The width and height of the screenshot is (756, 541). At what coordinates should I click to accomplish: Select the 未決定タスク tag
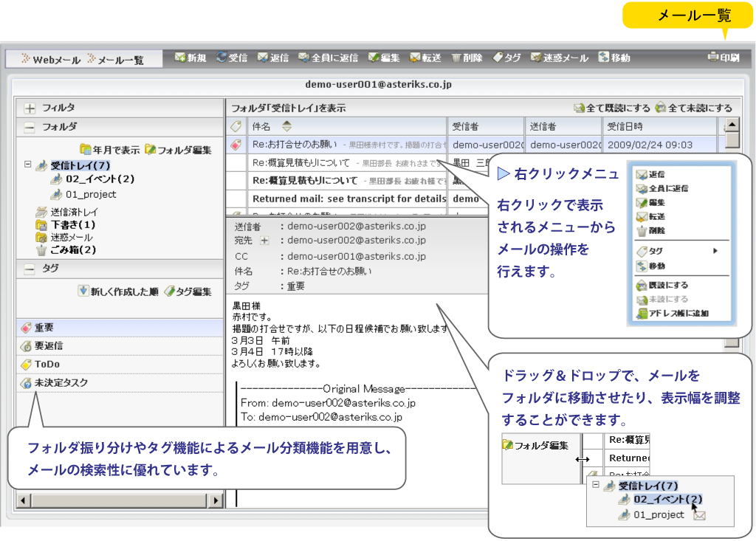point(120,383)
